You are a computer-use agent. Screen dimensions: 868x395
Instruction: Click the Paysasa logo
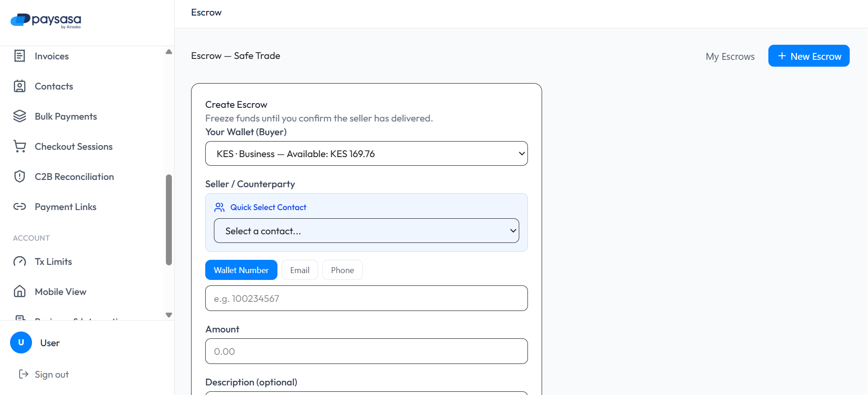[x=46, y=21]
